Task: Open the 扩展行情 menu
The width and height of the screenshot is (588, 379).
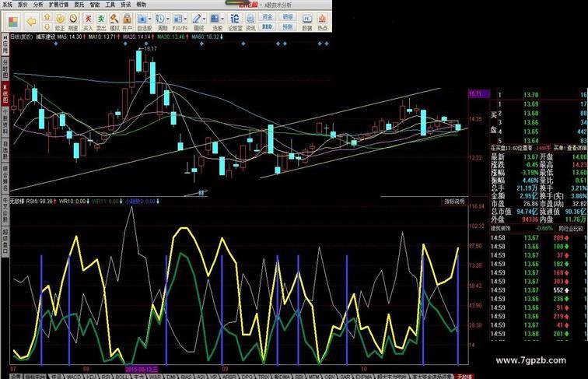Action: click(x=58, y=5)
